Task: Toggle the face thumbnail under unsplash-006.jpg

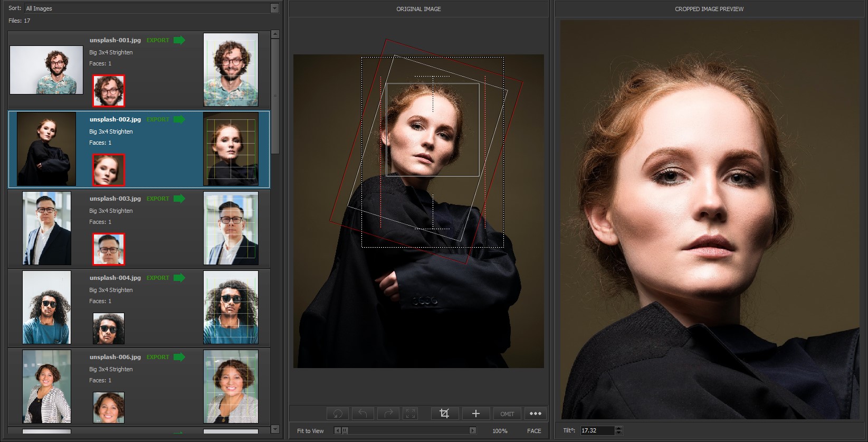Action: tap(109, 408)
